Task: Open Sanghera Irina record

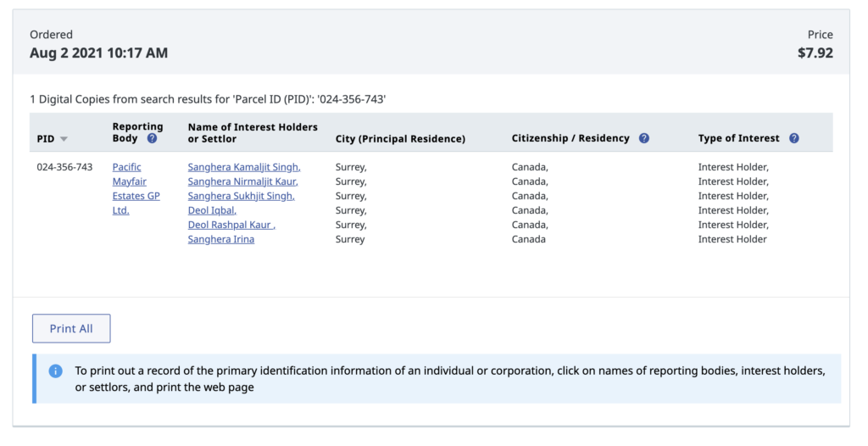Action: 221,239
